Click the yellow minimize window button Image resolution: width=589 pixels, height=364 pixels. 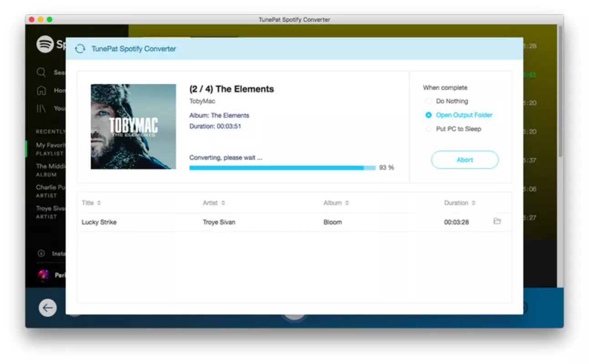pyautogui.click(x=41, y=20)
